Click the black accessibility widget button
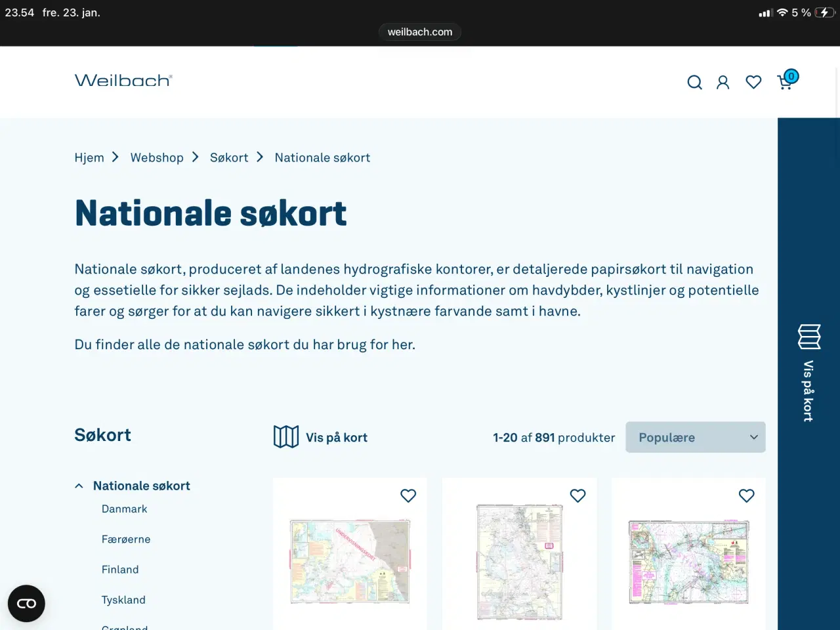 coord(26,603)
